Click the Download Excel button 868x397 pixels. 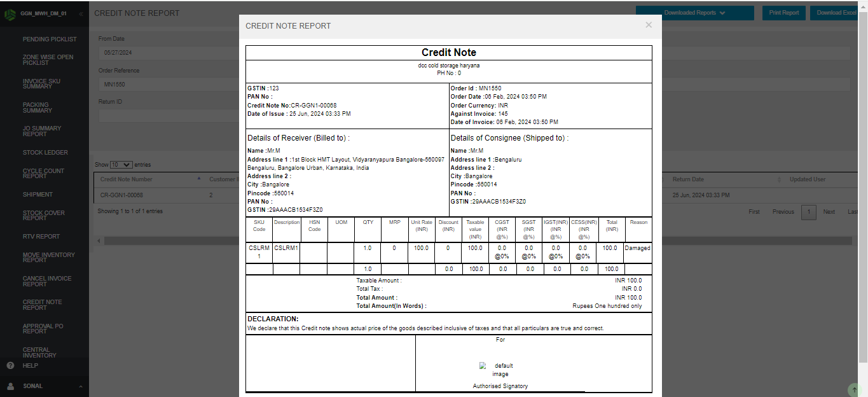(x=836, y=13)
